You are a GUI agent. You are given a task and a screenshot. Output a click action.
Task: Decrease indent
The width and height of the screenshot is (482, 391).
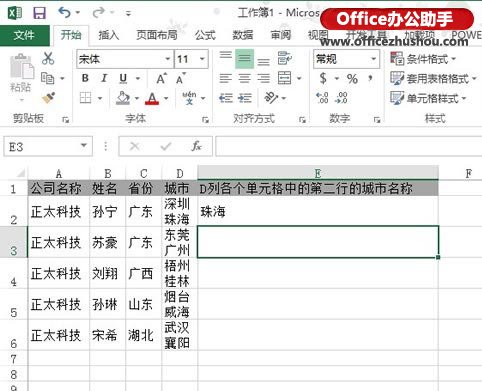coord(226,98)
